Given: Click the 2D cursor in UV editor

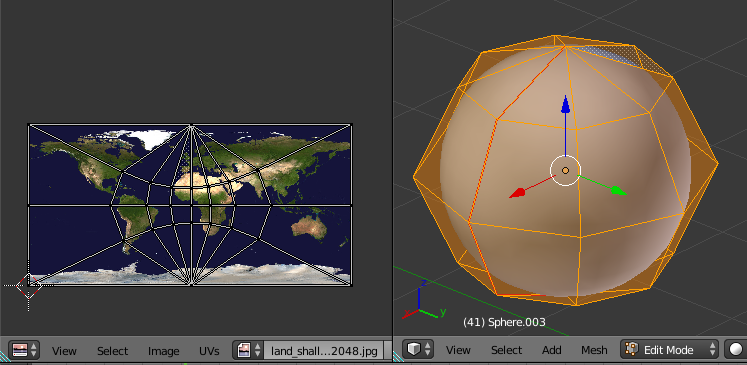Looking at the screenshot, I should pyautogui.click(x=29, y=286).
